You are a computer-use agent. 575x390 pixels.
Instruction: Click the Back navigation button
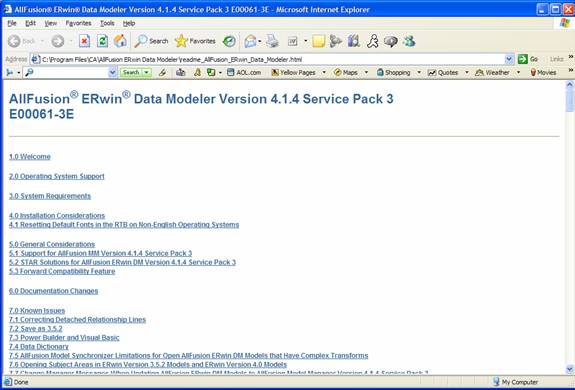point(21,41)
